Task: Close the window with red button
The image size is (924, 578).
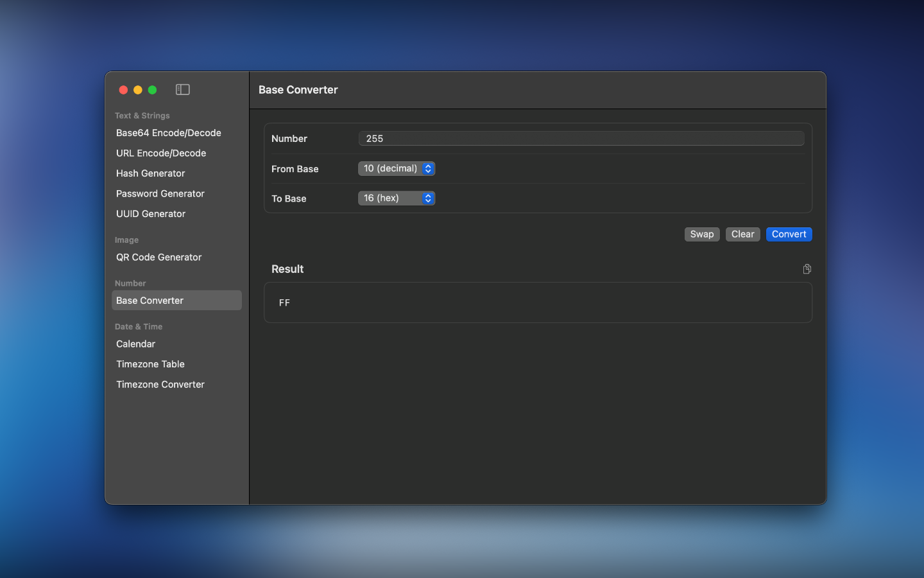Action: point(123,90)
